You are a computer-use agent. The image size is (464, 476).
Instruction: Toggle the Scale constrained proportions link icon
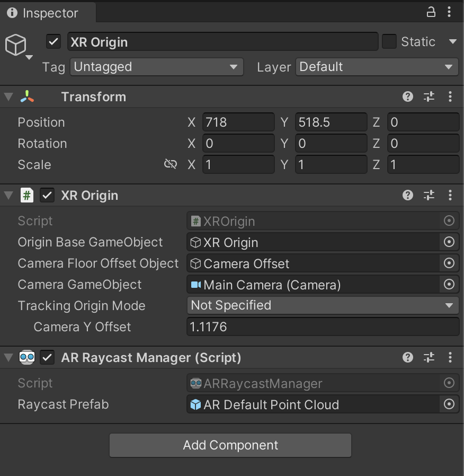click(170, 164)
